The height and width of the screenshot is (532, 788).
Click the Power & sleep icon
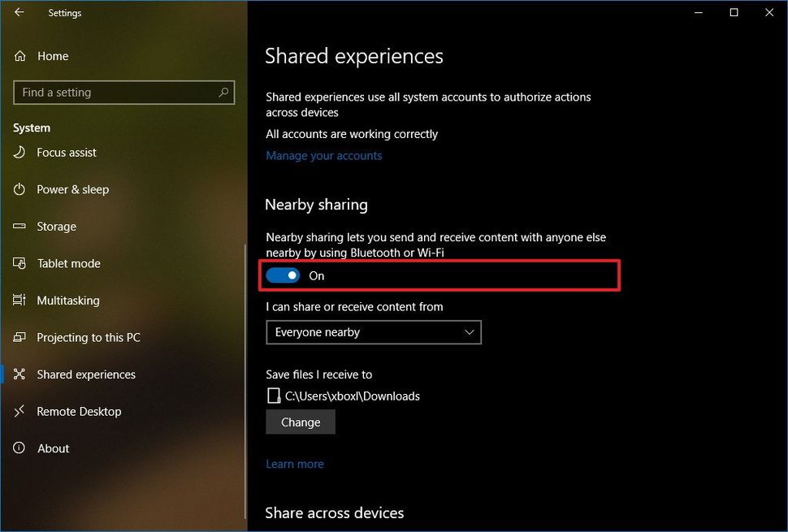[x=19, y=189]
